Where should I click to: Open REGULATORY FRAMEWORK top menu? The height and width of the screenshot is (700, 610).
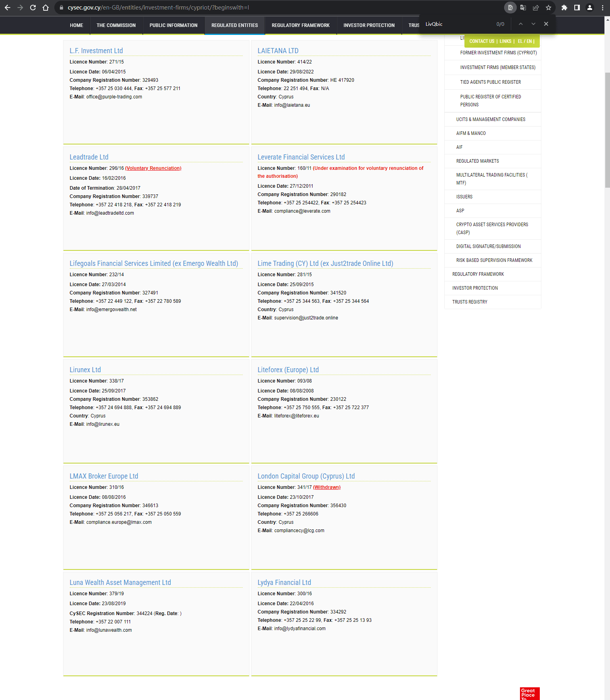point(301,25)
